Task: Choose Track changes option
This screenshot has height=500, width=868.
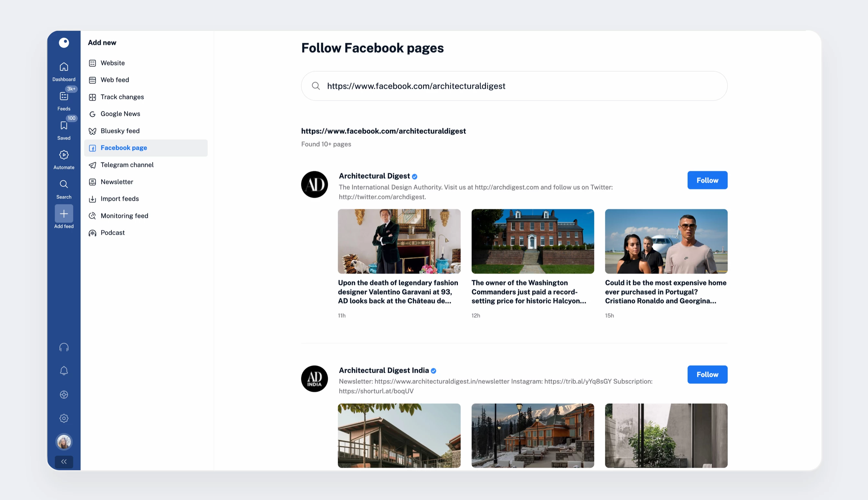Action: coord(122,97)
